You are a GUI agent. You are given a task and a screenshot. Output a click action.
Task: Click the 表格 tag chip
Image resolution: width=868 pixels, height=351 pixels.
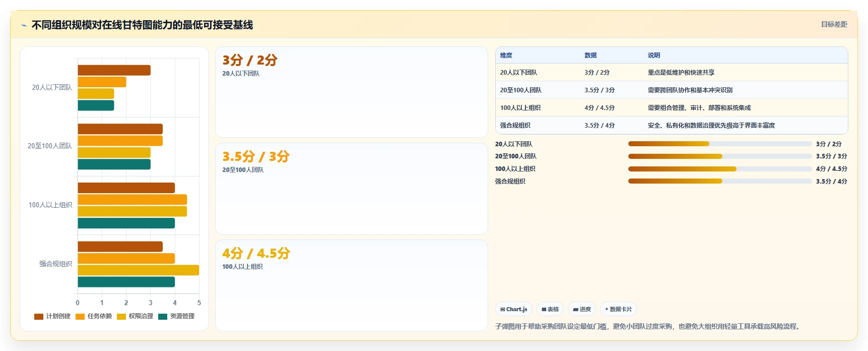(550, 309)
